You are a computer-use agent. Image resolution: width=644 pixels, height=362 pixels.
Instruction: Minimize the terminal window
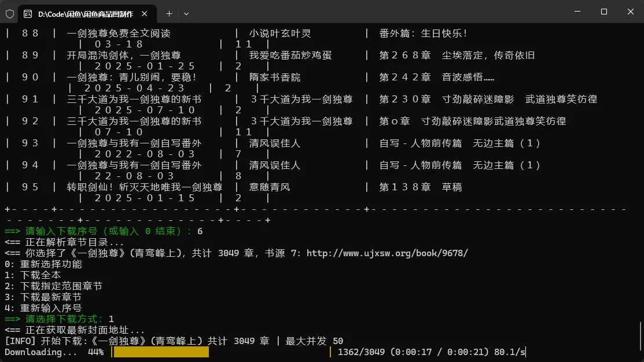coord(577,12)
